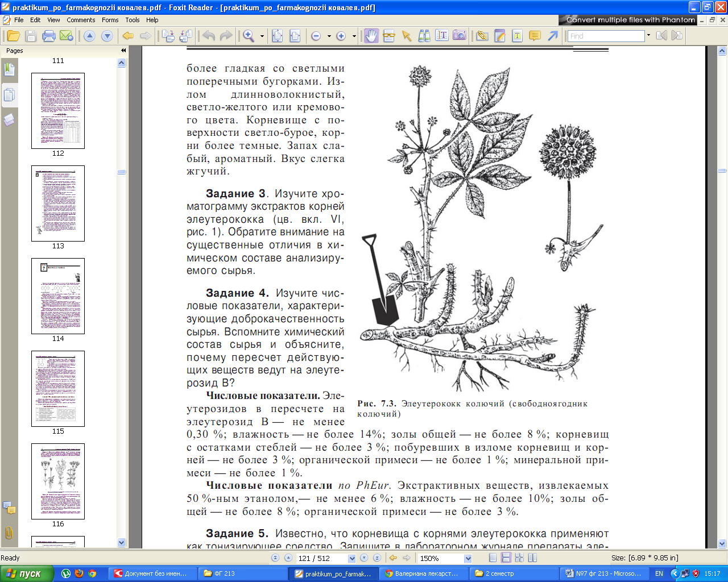Select the Snapshot camera tool

coord(460,36)
